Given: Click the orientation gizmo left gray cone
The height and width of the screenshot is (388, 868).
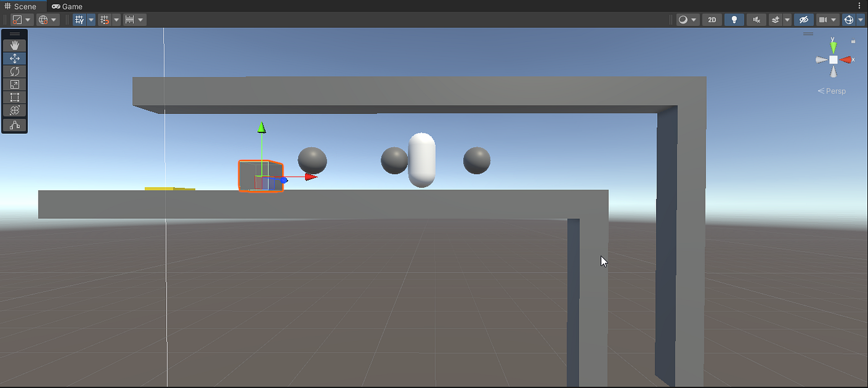Looking at the screenshot, I should pos(821,60).
